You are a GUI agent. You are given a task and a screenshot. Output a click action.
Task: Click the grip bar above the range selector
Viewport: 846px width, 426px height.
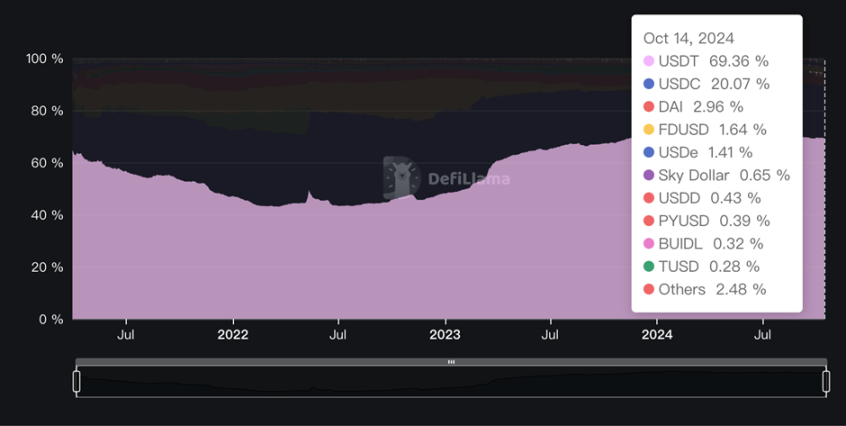click(451, 362)
